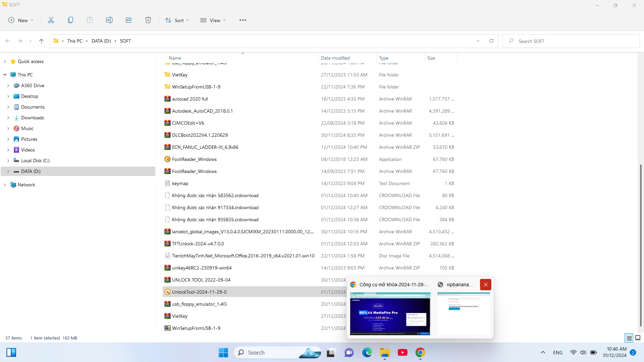Open the View dropdown menu
Screen dimensions: 644x362
[213, 20]
